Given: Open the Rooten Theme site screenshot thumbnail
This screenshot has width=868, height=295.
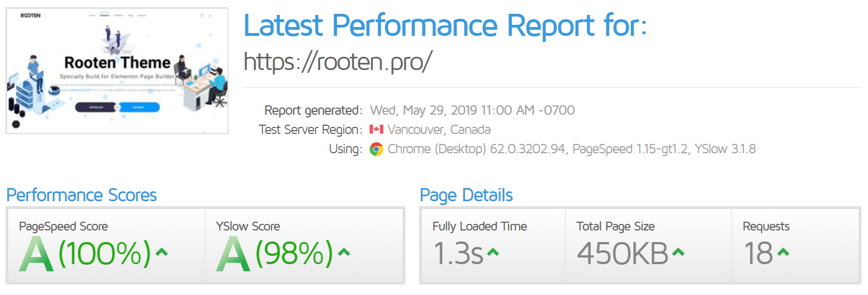Looking at the screenshot, I should tap(117, 71).
